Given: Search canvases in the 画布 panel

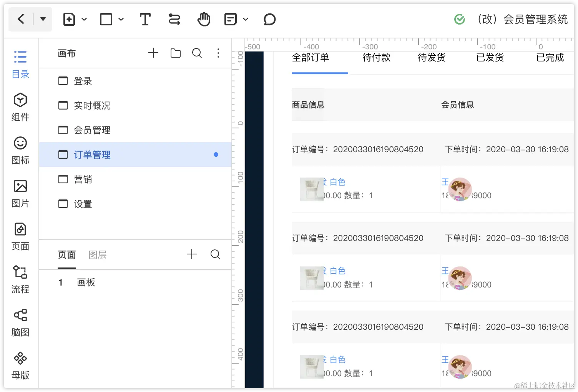Looking at the screenshot, I should 197,53.
